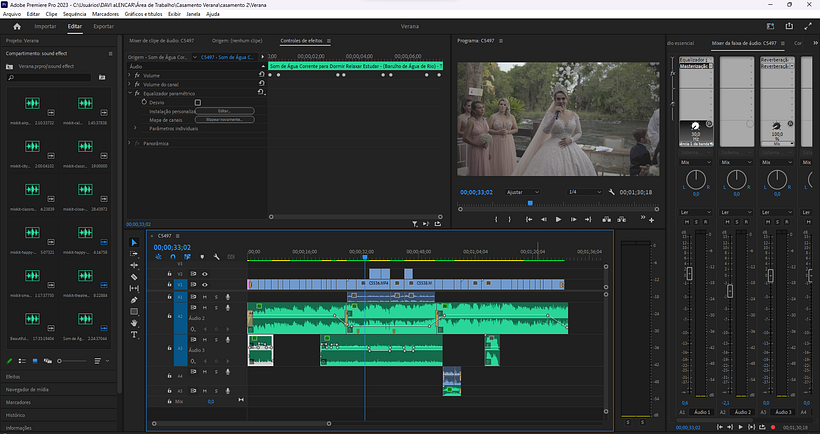
Task: Select the Razor tool in the tools panel
Action: coord(135,277)
